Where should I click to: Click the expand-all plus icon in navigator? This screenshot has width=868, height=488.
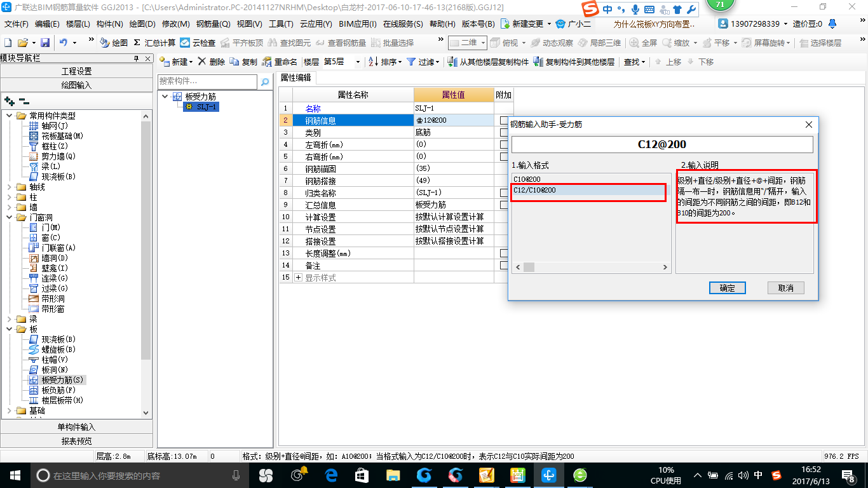point(9,100)
